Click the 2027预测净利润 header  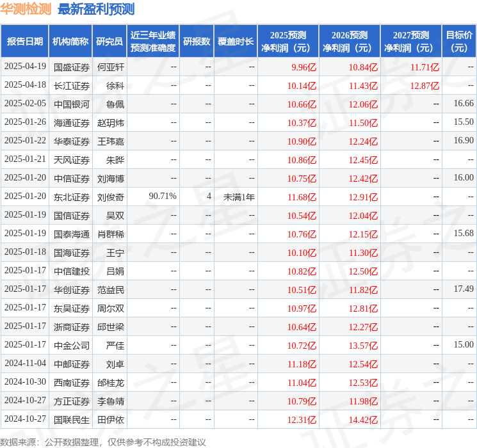(x=411, y=42)
